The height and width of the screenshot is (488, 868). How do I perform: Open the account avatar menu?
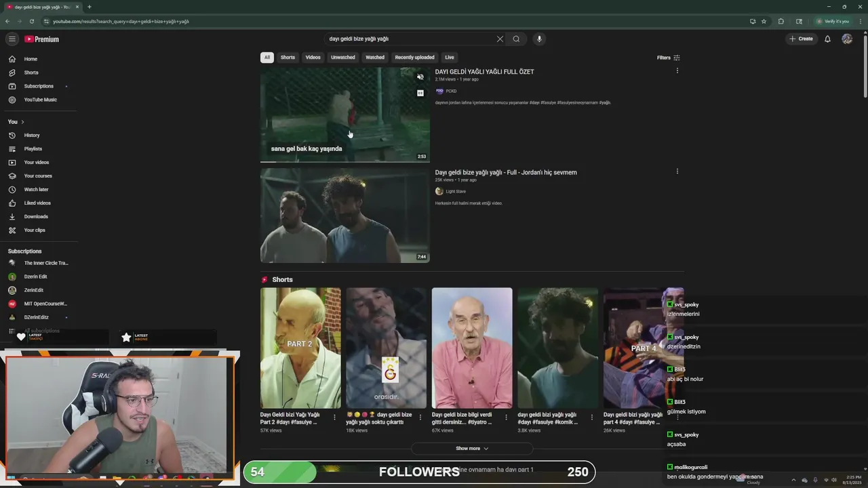click(847, 39)
